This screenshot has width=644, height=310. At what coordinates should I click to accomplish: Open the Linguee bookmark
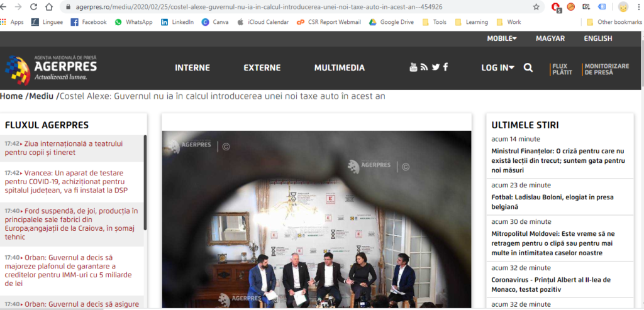47,22
